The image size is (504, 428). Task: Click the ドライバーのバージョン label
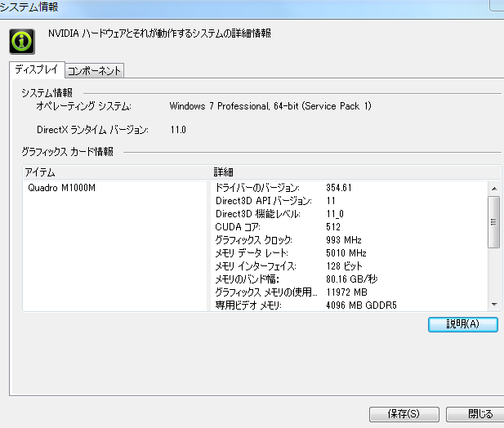[257, 188]
